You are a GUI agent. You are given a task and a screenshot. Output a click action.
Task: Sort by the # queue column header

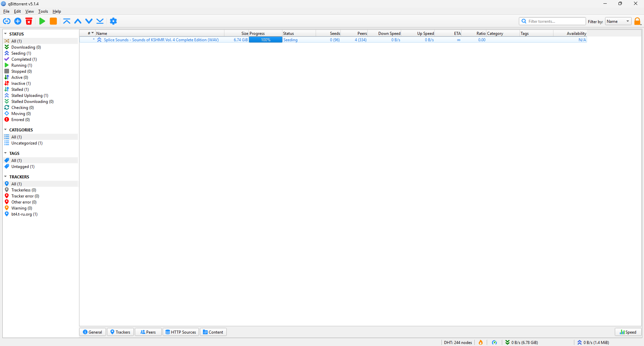[88, 33]
